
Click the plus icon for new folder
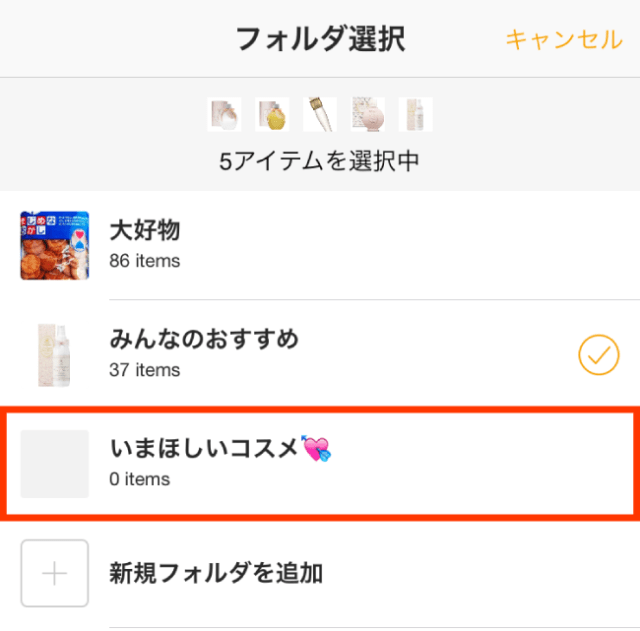[x=55, y=573]
